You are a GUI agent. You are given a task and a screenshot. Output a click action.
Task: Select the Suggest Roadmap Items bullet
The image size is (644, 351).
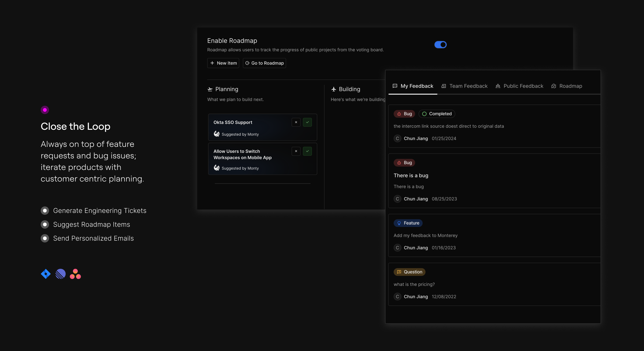tap(45, 224)
